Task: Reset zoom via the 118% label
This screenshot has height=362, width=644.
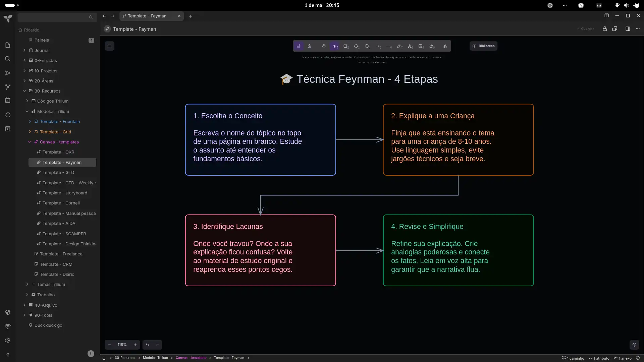Action: (122, 345)
